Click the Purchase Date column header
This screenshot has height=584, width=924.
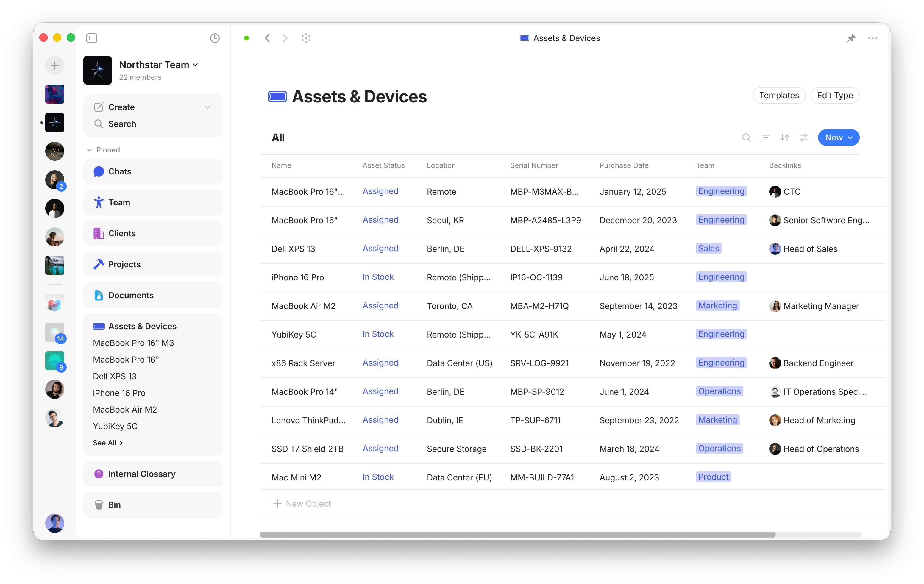click(x=624, y=165)
